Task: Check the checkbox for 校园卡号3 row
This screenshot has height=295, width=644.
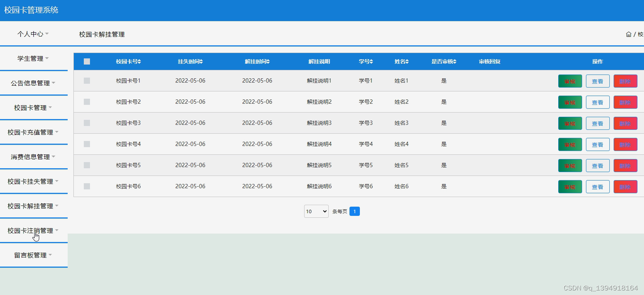Action: click(x=87, y=123)
